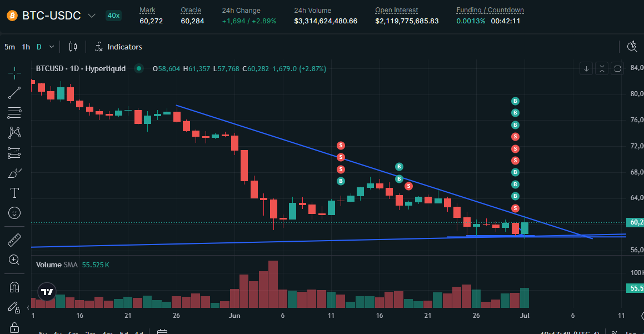Toggle magnet mode for drawings
Screen dimensions: 644x334
pyautogui.click(x=14, y=287)
